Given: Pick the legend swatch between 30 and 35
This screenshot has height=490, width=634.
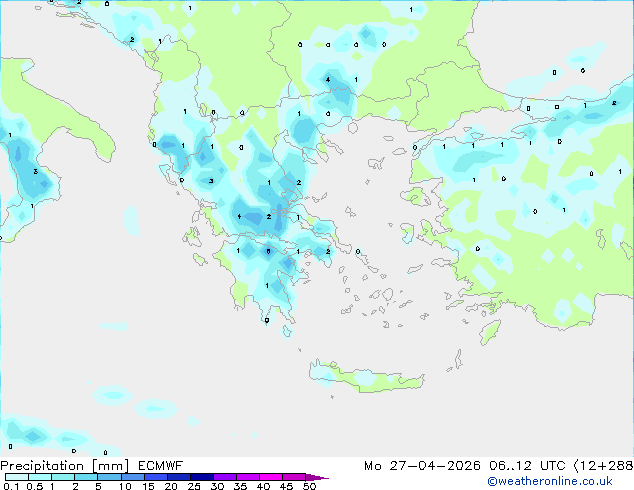Looking at the screenshot, I should 225,477.
